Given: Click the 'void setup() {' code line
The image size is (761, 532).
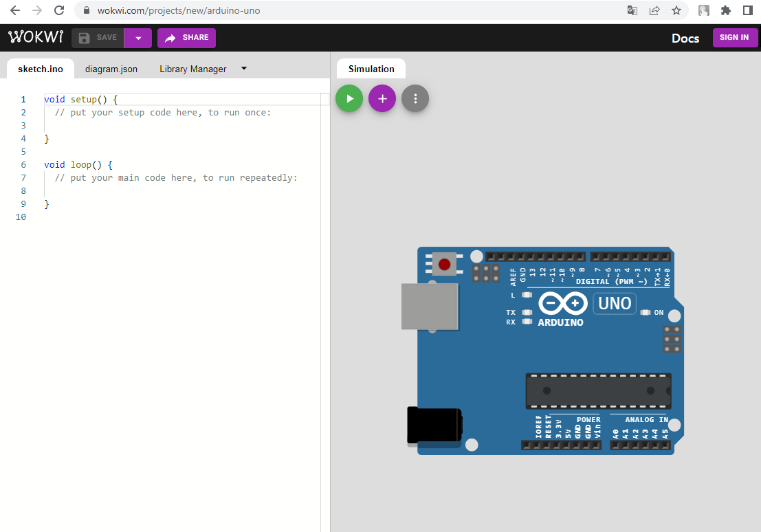Looking at the screenshot, I should coord(80,100).
